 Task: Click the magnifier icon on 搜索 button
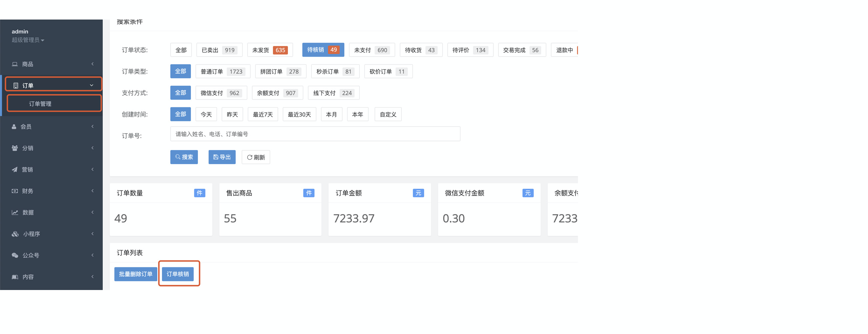178,157
